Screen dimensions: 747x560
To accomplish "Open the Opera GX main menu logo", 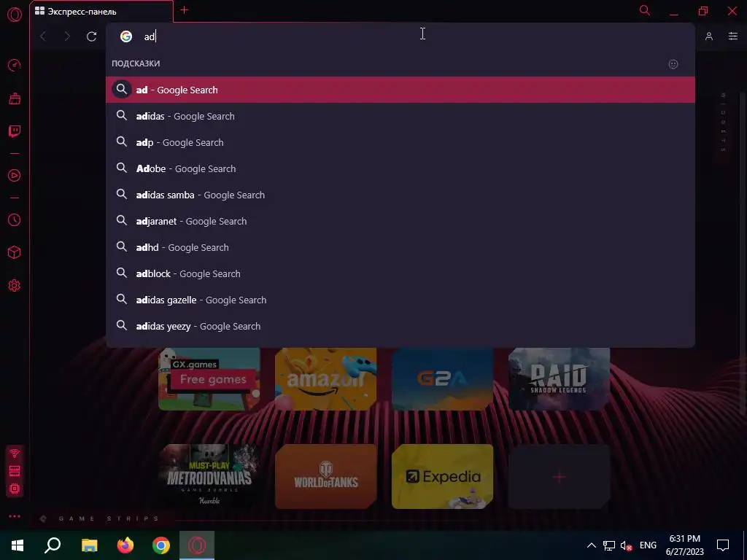I will pyautogui.click(x=15, y=15).
